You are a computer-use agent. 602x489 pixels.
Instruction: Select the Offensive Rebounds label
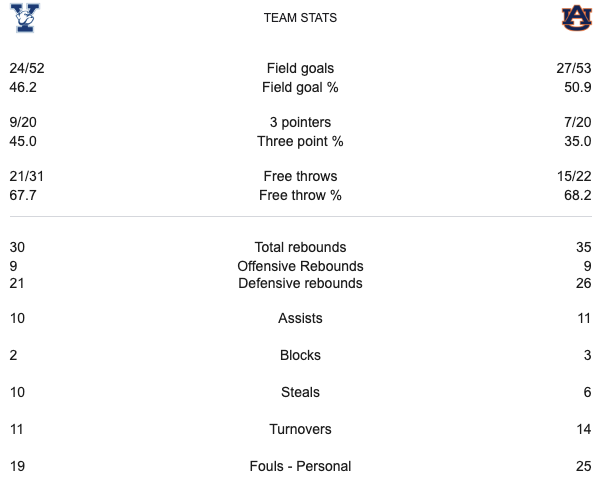(x=300, y=266)
